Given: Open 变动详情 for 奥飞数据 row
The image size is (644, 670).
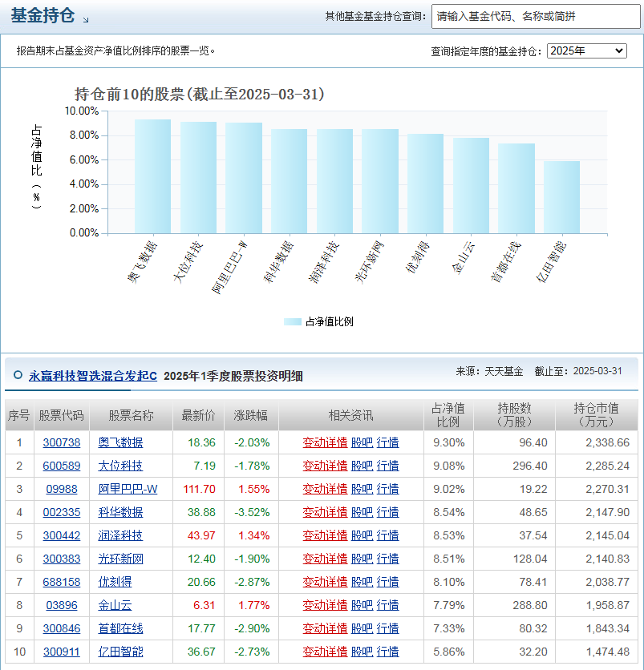Looking at the screenshot, I should 325,442.
